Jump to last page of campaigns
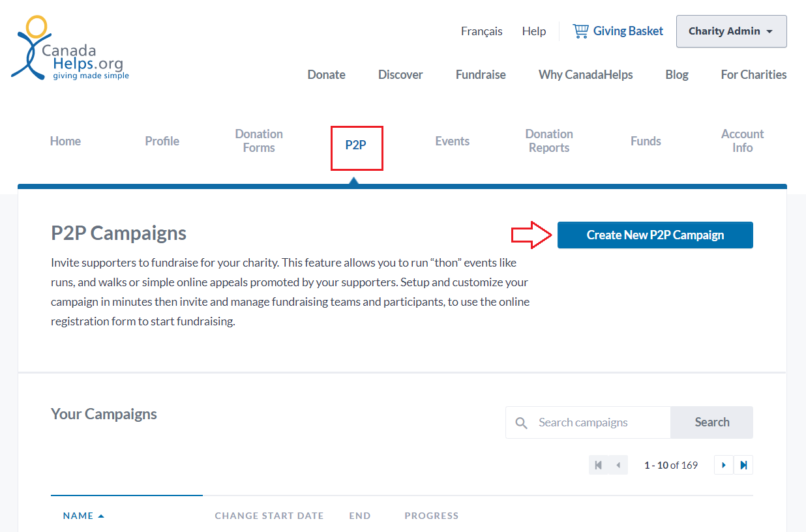The width and height of the screenshot is (806, 532). [743, 465]
